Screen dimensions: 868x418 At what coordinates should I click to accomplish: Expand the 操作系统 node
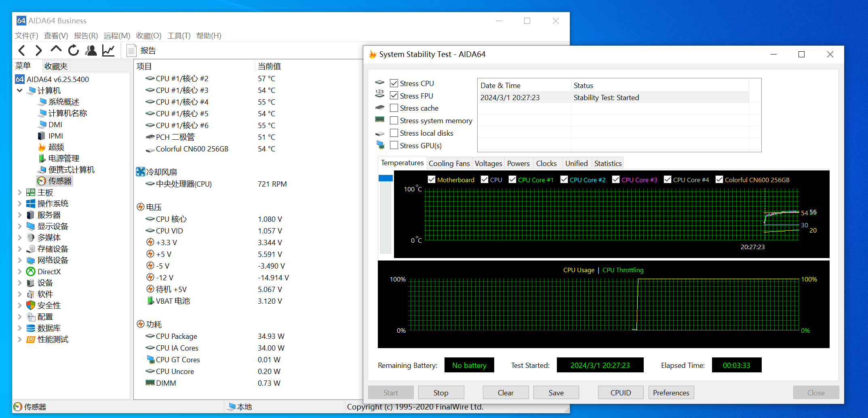point(19,204)
